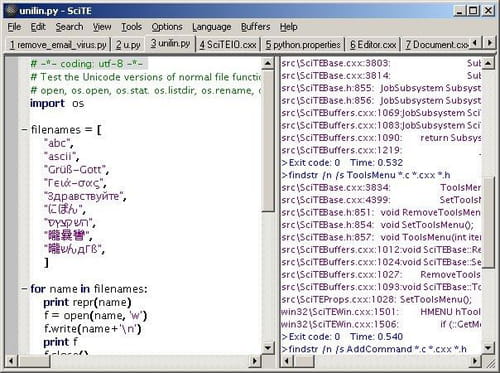Viewport: 500px width, 373px height.
Task: Switch to the SciTEIO.cxx tab
Action: [228, 45]
